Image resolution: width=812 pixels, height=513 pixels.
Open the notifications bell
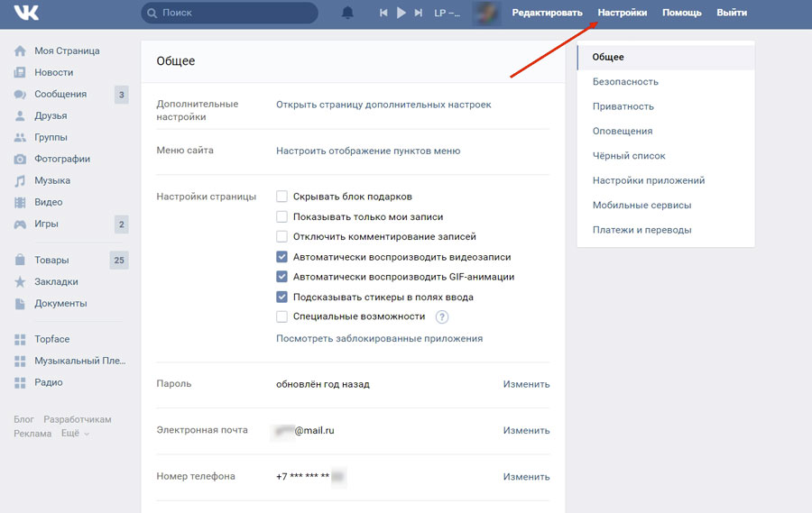tap(347, 13)
